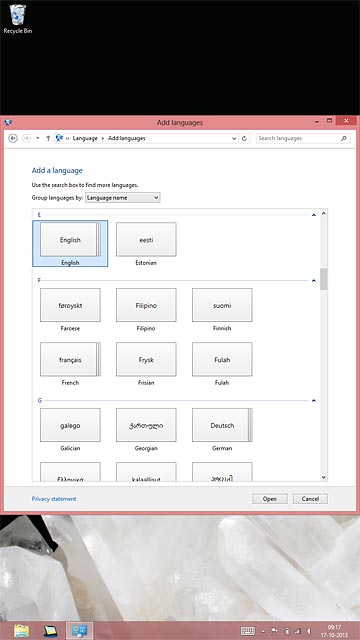Refresh the Add languages address bar
The height and width of the screenshot is (640, 360).
coord(244,138)
